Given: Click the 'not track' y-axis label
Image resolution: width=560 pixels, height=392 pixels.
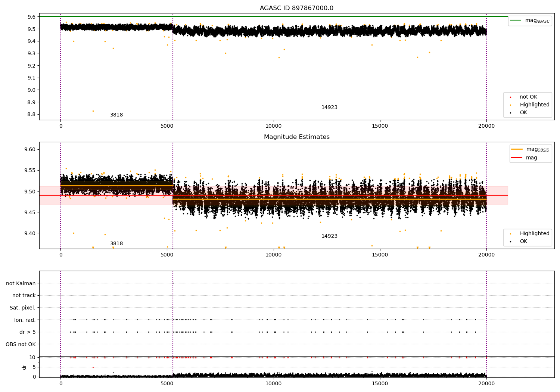Looking at the screenshot, I should (24, 296).
